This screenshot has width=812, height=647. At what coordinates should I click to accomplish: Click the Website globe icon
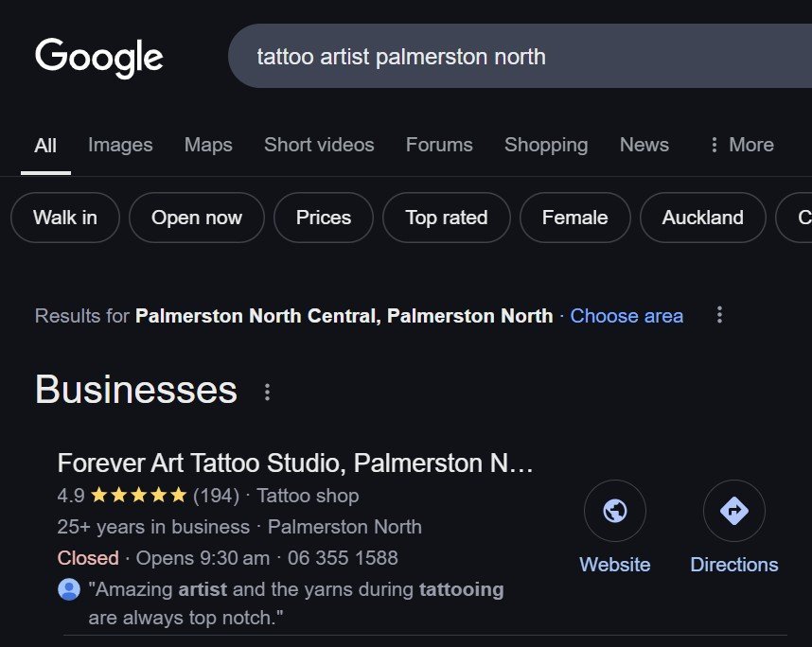click(x=615, y=511)
